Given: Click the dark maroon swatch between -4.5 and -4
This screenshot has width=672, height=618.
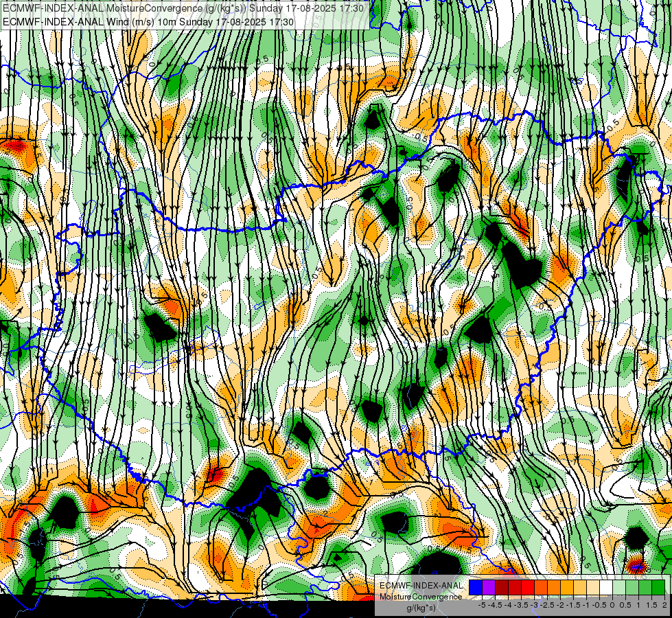Looking at the screenshot, I should coord(502,588).
